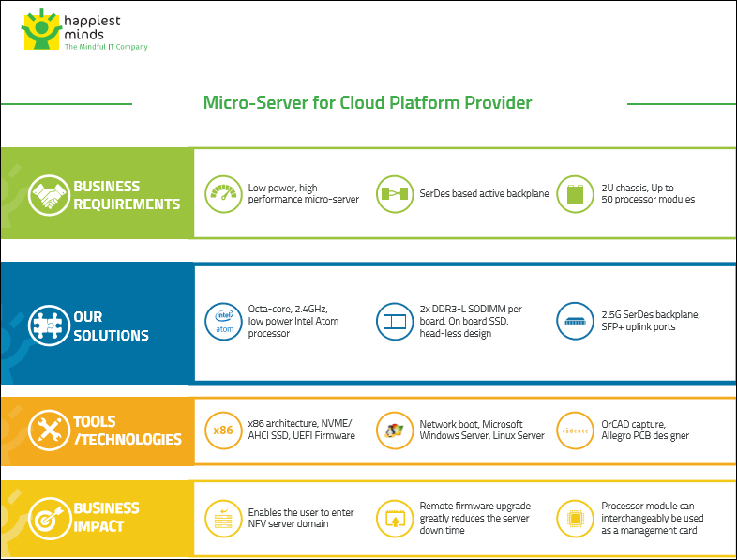The height and width of the screenshot is (560, 737).
Task: Click the title Micro-Server for Cloud Platform Provider
Action: [368, 102]
